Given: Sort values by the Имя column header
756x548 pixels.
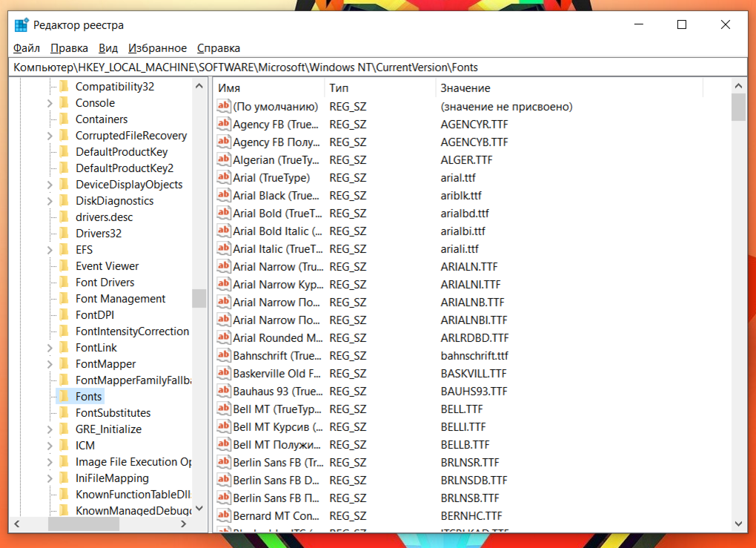Looking at the screenshot, I should pos(269,88).
